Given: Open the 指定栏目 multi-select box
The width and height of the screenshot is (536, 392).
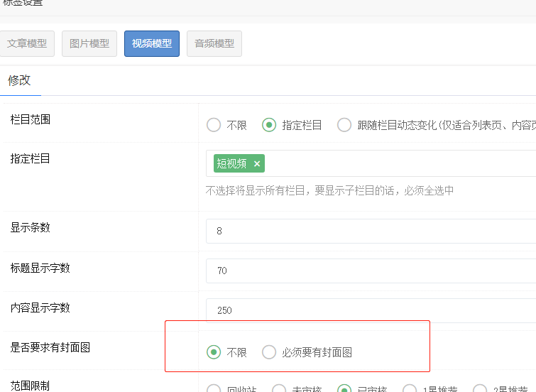Looking at the screenshot, I should [x=398, y=164].
